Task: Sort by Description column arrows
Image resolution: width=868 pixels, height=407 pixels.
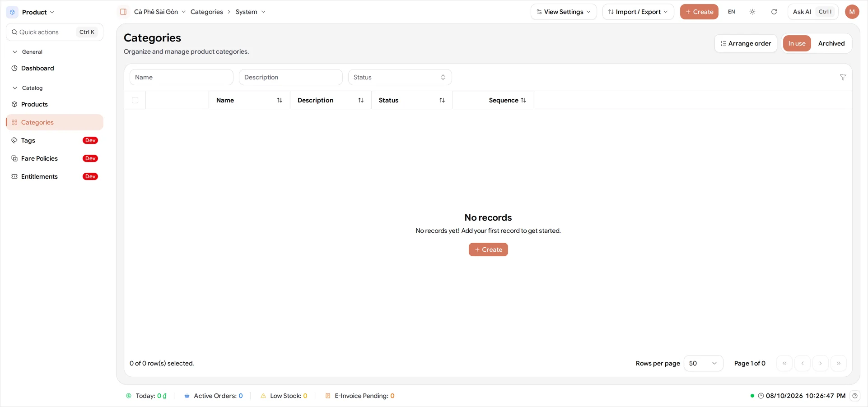Action: [361, 100]
